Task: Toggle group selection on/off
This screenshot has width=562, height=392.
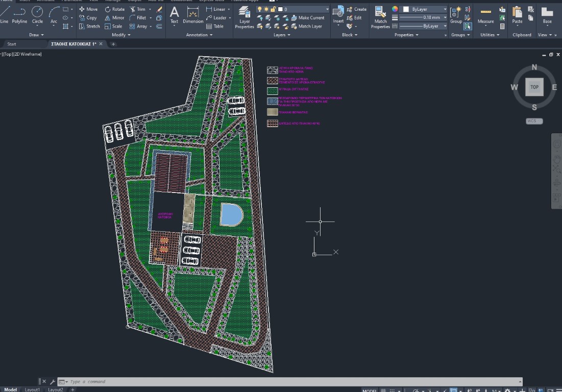Action: click(x=468, y=26)
